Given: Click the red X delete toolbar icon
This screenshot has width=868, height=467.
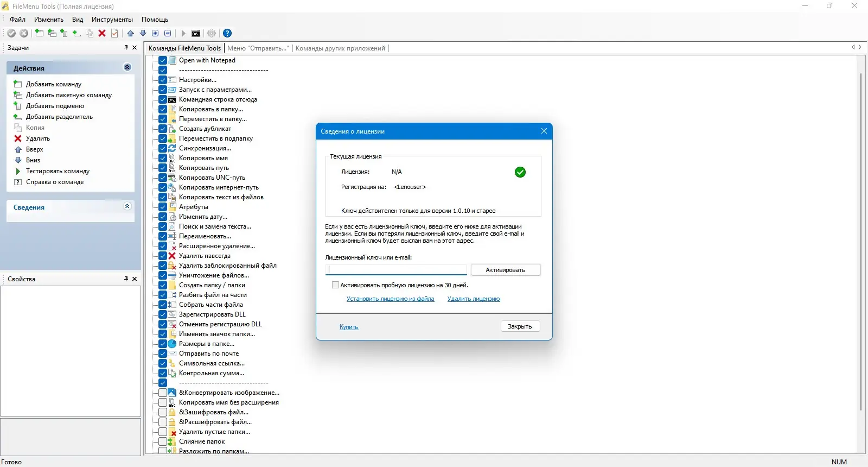Looking at the screenshot, I should tap(102, 33).
